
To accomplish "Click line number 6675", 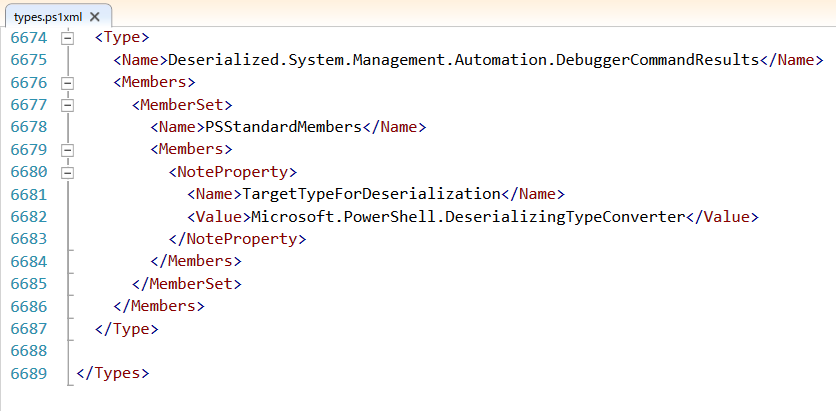I will tap(28, 60).
